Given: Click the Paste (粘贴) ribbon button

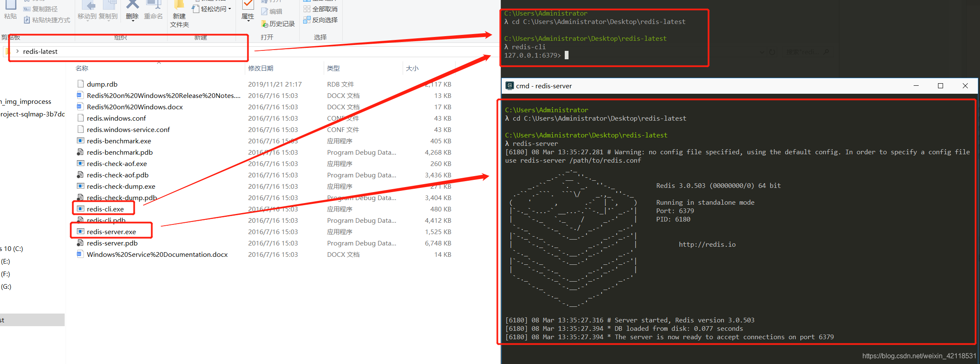Looking at the screenshot, I should (10, 10).
